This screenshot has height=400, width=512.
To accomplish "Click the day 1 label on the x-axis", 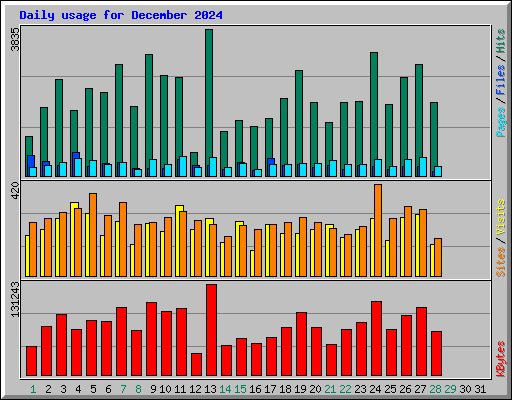I will [x=33, y=389].
